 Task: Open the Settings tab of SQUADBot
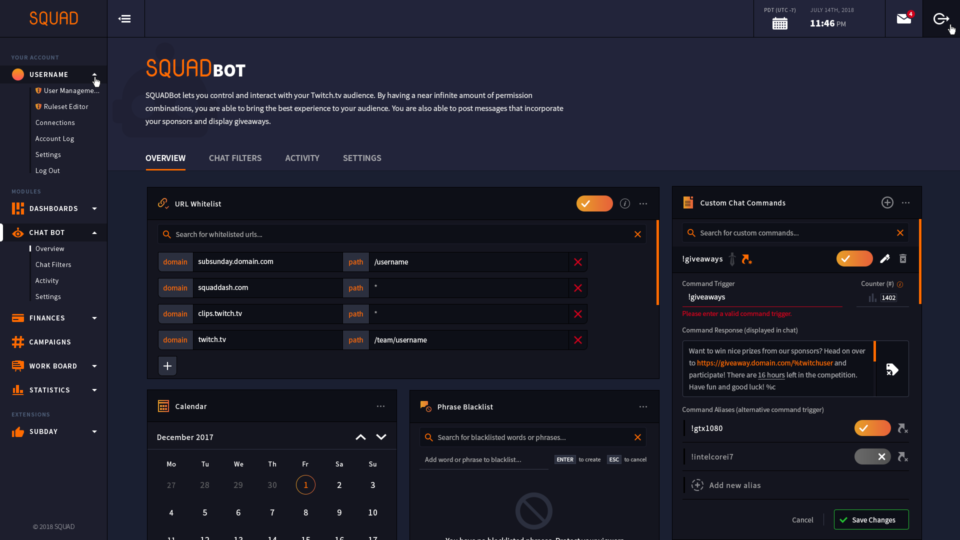(362, 158)
